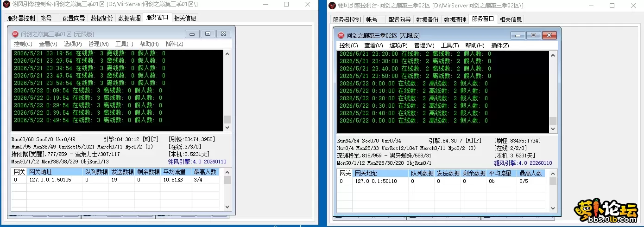
Task: Open 服务器控制 tab in 02区 console
Action: click(x=347, y=19)
